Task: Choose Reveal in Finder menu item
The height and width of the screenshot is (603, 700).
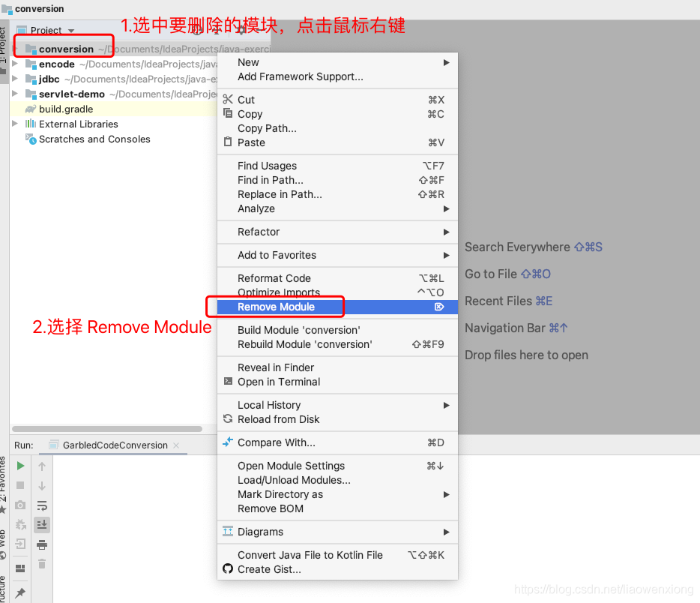Action: (x=337, y=367)
